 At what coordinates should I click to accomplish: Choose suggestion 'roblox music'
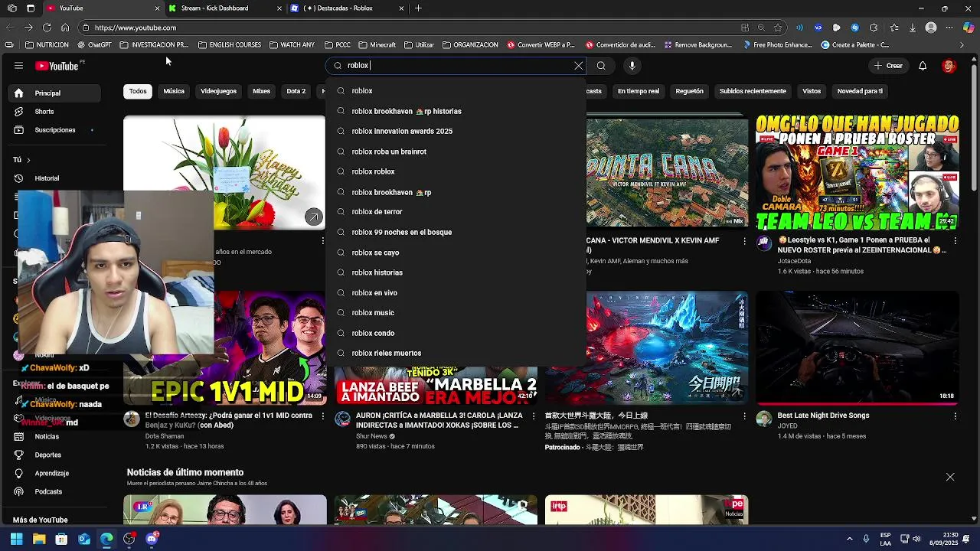pyautogui.click(x=456, y=312)
